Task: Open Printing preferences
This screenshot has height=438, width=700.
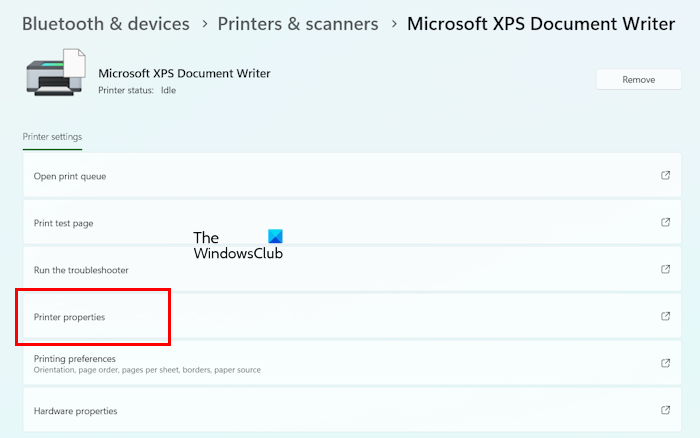Action: tap(352, 363)
